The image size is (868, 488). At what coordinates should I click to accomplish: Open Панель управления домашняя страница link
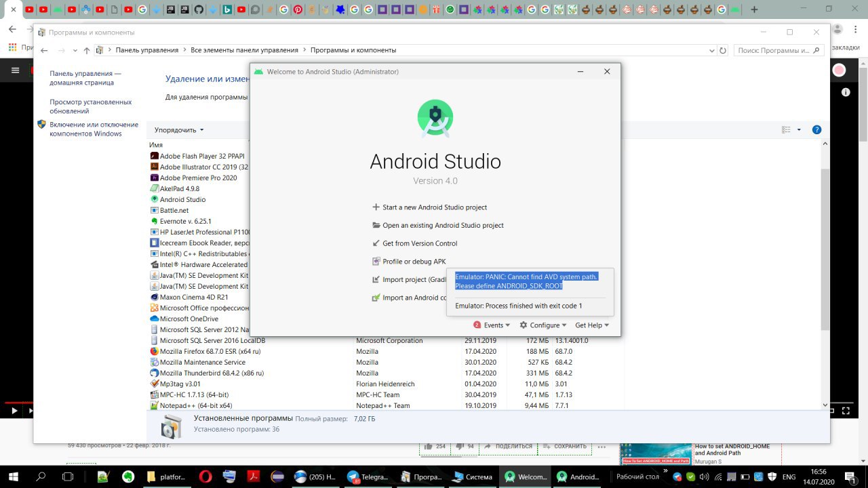(85, 78)
